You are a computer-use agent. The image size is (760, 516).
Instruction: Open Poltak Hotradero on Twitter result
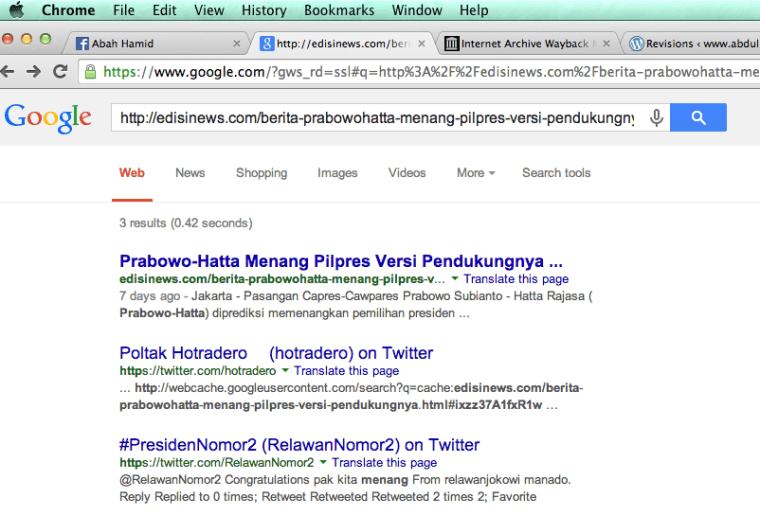(276, 353)
